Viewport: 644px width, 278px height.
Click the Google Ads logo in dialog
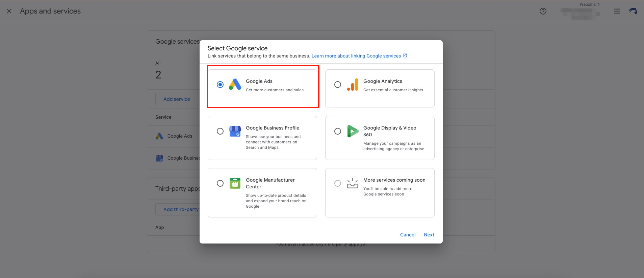tap(235, 85)
